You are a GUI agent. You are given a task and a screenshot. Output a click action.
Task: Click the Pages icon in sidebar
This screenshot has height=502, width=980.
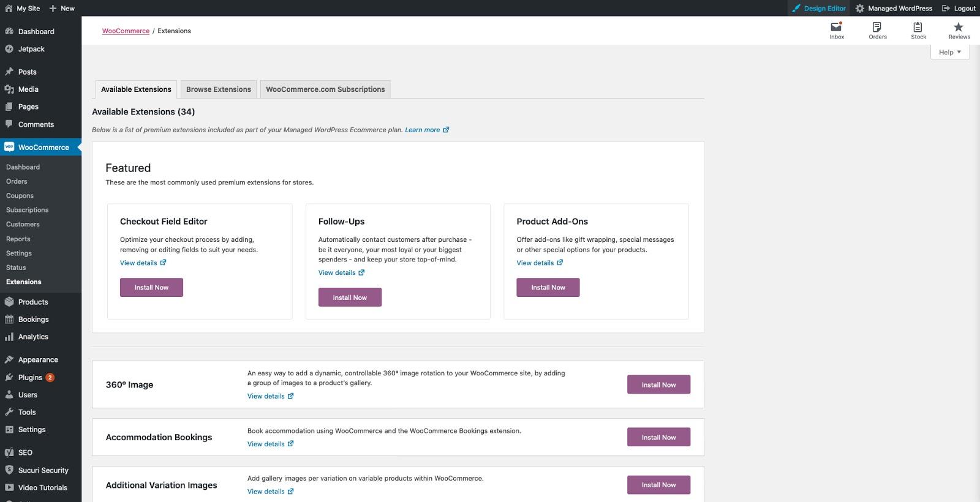coord(9,107)
